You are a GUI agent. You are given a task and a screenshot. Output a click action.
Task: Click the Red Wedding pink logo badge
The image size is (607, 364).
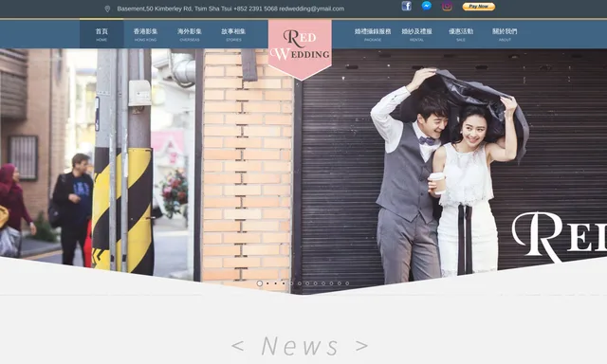click(300, 49)
